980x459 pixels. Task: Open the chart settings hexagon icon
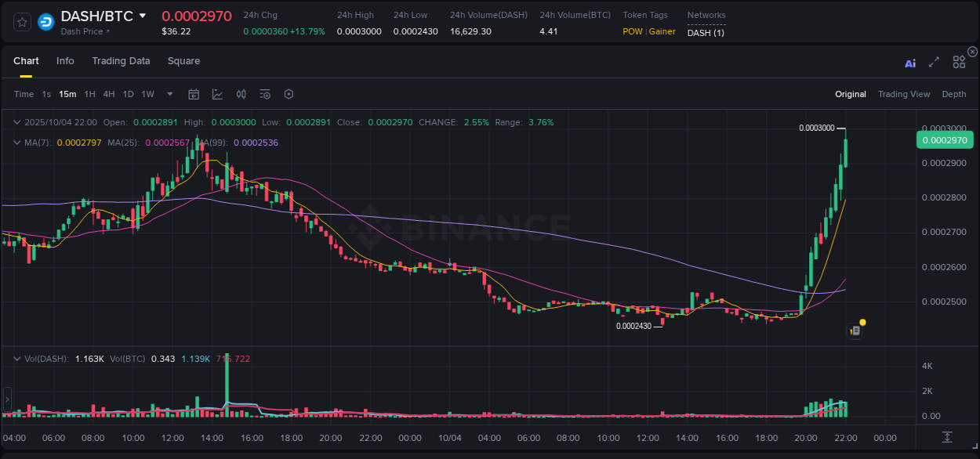click(288, 94)
